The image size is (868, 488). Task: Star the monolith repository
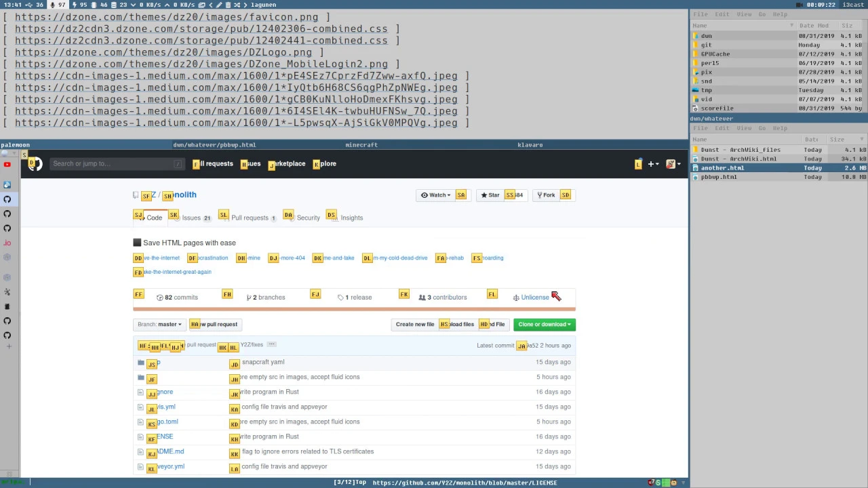pos(490,195)
